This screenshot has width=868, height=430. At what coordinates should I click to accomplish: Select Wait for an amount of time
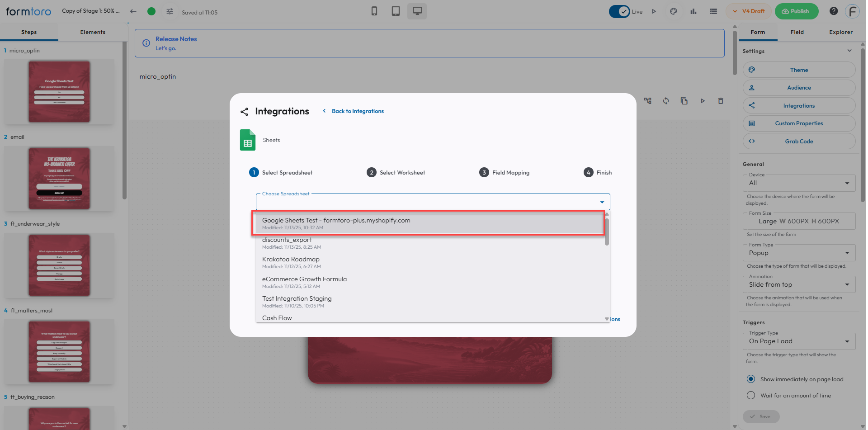[751, 395]
